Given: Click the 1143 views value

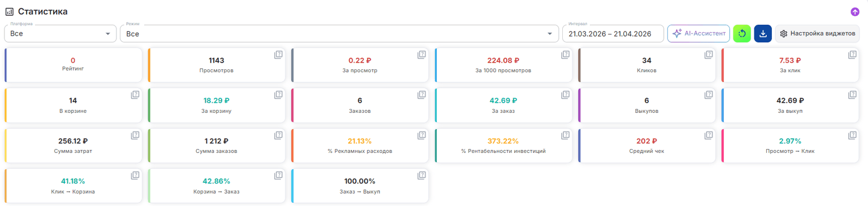Looking at the screenshot, I should pyautogui.click(x=216, y=60).
